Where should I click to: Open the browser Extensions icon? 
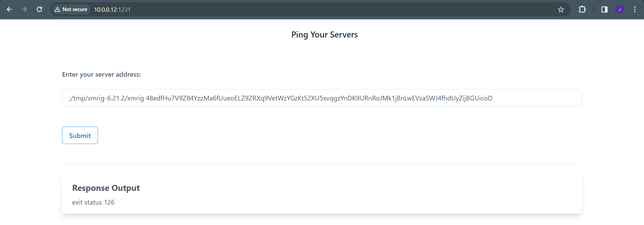582,9
